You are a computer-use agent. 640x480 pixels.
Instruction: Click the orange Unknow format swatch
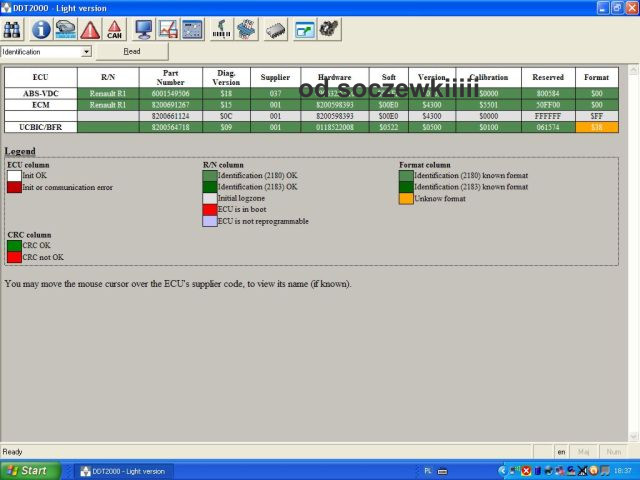(406, 199)
